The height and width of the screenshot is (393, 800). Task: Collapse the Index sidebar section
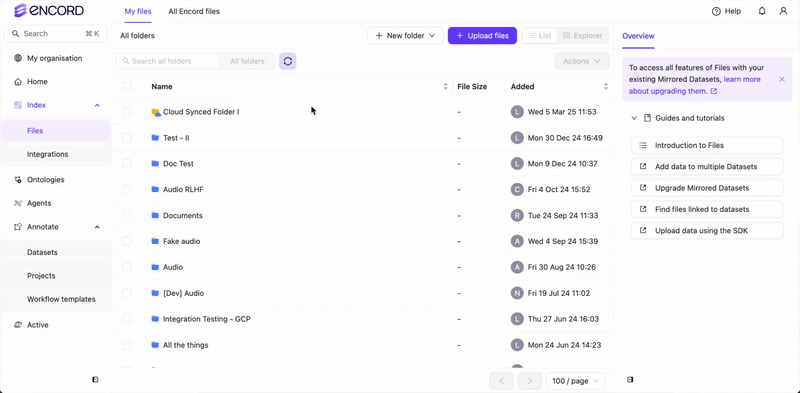pyautogui.click(x=97, y=105)
